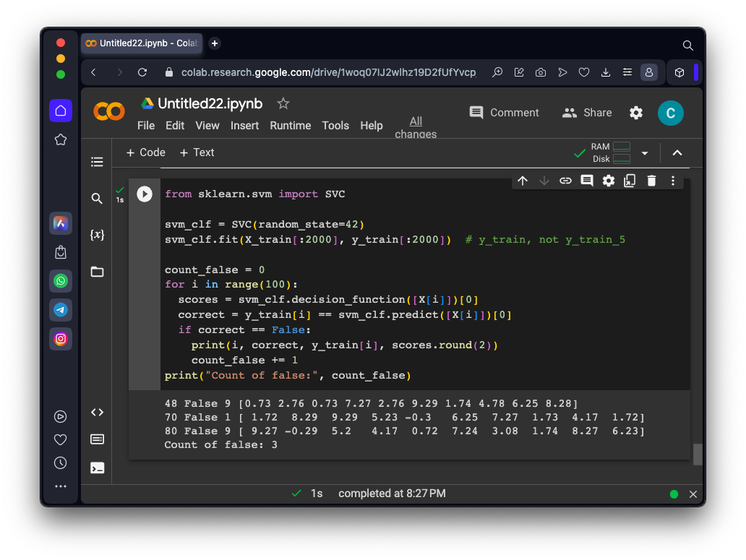This screenshot has width=746, height=560.
Task: Delete the cell using trash icon
Action: point(651,181)
